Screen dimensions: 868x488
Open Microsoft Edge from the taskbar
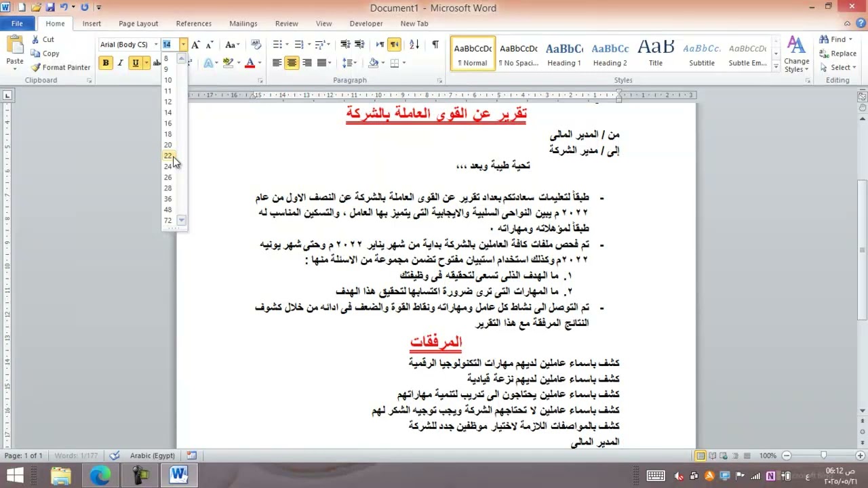100,474
